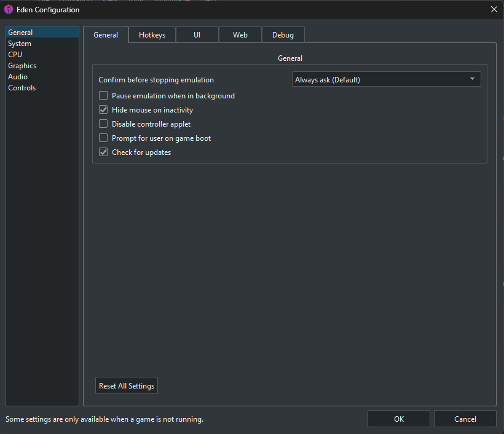This screenshot has width=504, height=434.
Task: Open the Graphics settings category
Action: pyautogui.click(x=42, y=66)
